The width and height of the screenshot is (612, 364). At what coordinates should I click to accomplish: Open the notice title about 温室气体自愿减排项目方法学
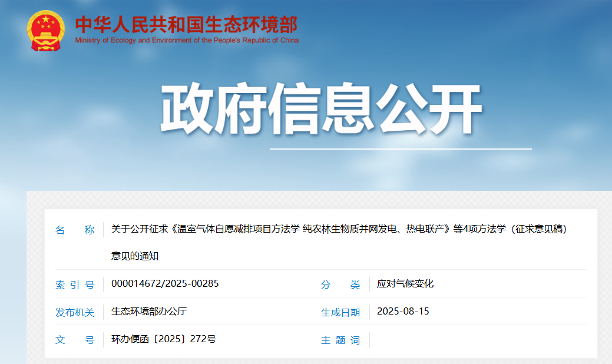339,230
